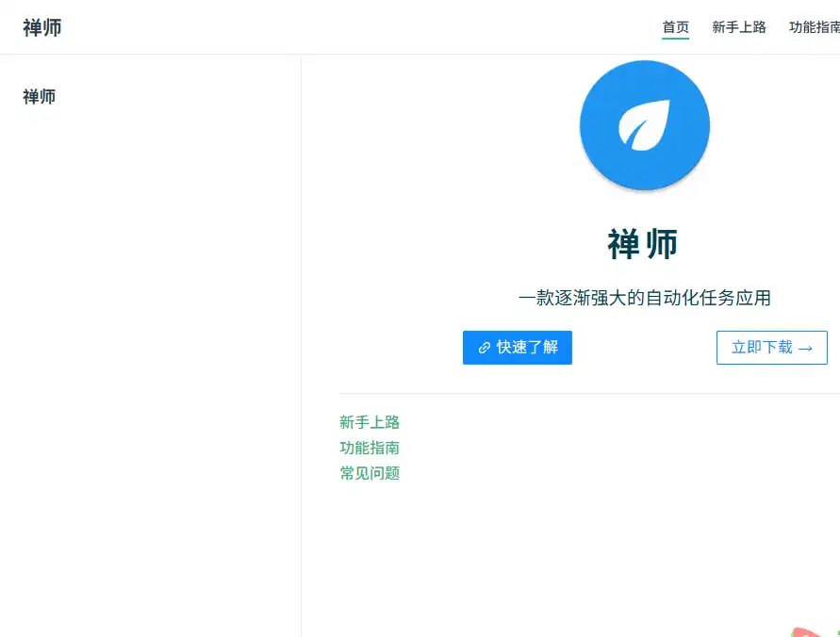Click the 快速了解 blue button
The height and width of the screenshot is (637, 840).
(x=517, y=348)
